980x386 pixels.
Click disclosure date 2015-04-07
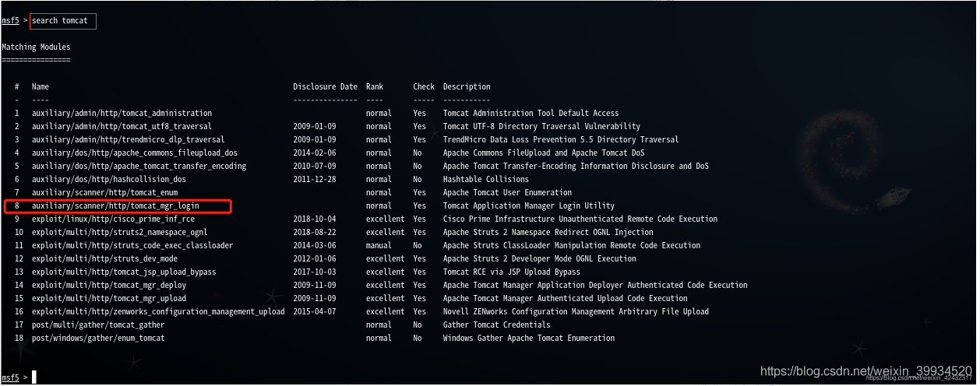point(315,311)
